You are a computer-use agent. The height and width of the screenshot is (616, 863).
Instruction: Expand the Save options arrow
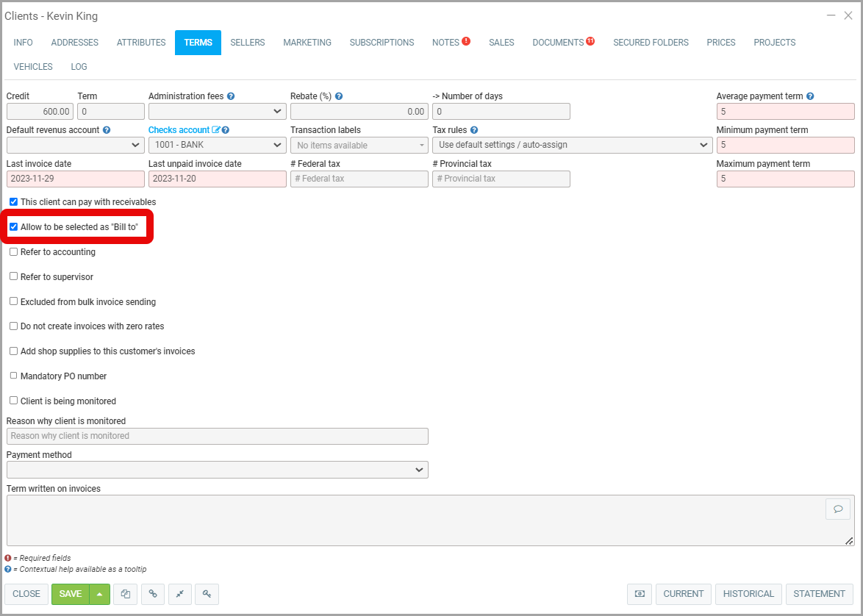100,594
